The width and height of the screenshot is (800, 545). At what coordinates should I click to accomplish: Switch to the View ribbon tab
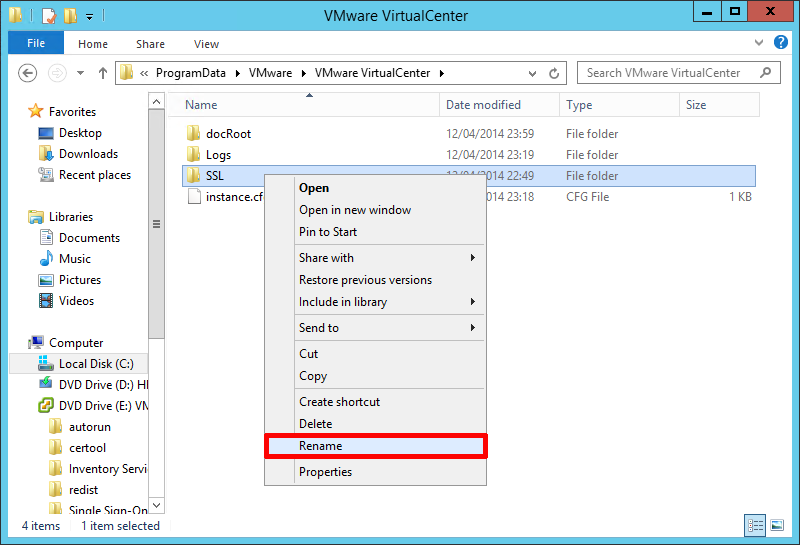[x=206, y=44]
